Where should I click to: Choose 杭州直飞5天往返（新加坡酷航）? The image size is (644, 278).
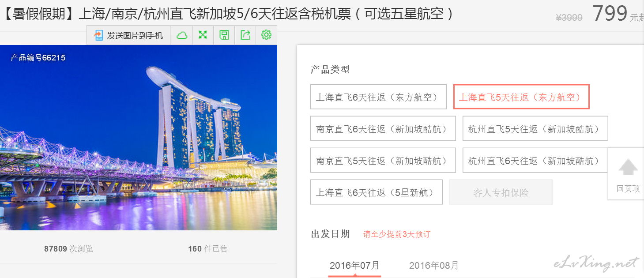pyautogui.click(x=535, y=128)
